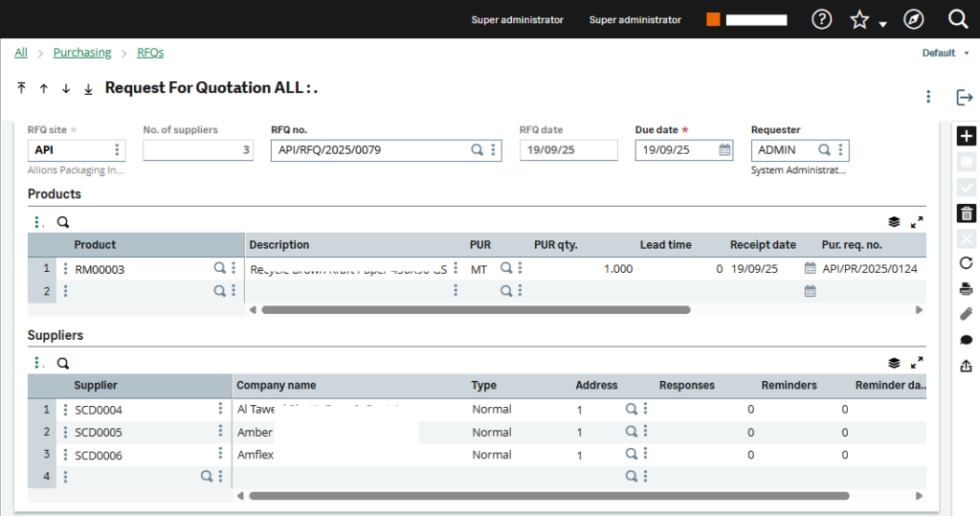
Task: Click the plus icon to create new record
Action: [x=966, y=136]
